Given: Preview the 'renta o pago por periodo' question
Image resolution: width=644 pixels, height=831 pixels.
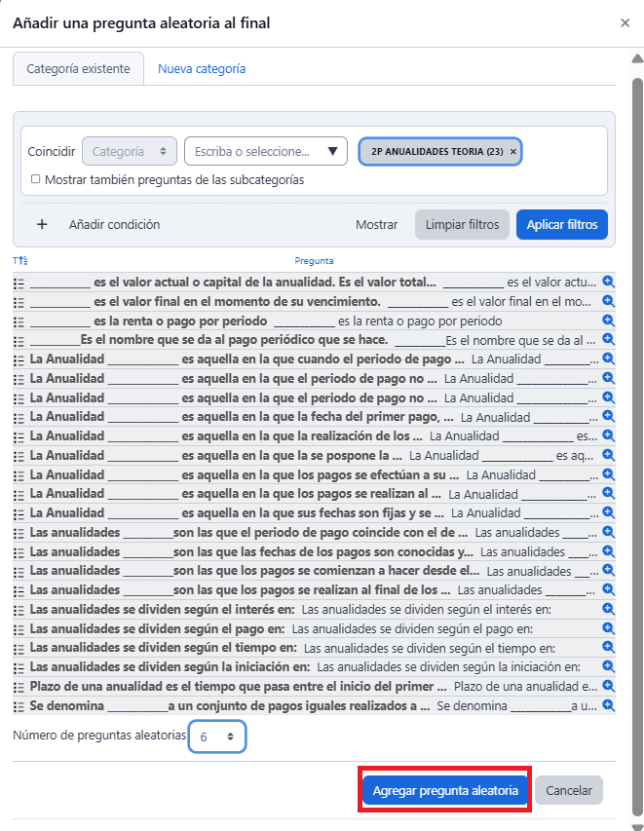Looking at the screenshot, I should [x=608, y=321].
